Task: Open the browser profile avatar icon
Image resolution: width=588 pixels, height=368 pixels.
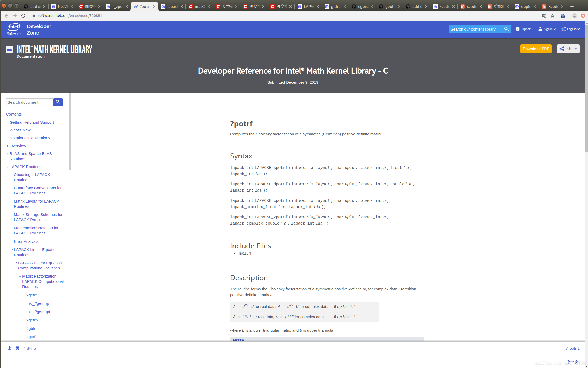Action: pyautogui.click(x=575, y=16)
